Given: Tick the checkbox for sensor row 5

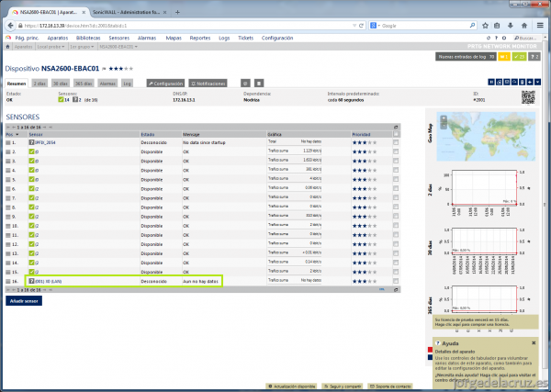Looking at the screenshot, I should click(x=396, y=180).
